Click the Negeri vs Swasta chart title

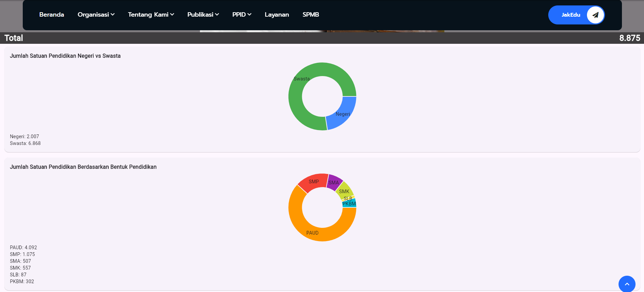point(65,56)
